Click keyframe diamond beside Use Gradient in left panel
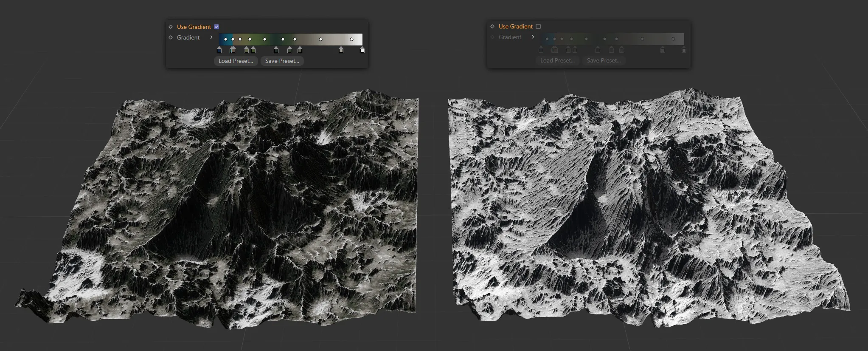Viewport: 868px width, 351px height. (171, 27)
